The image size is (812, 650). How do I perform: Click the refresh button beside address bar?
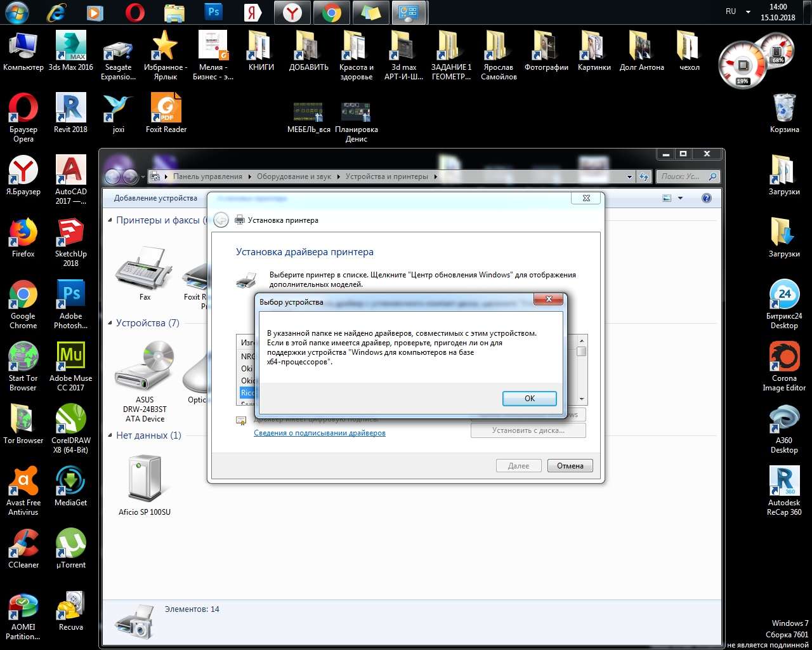(x=645, y=177)
